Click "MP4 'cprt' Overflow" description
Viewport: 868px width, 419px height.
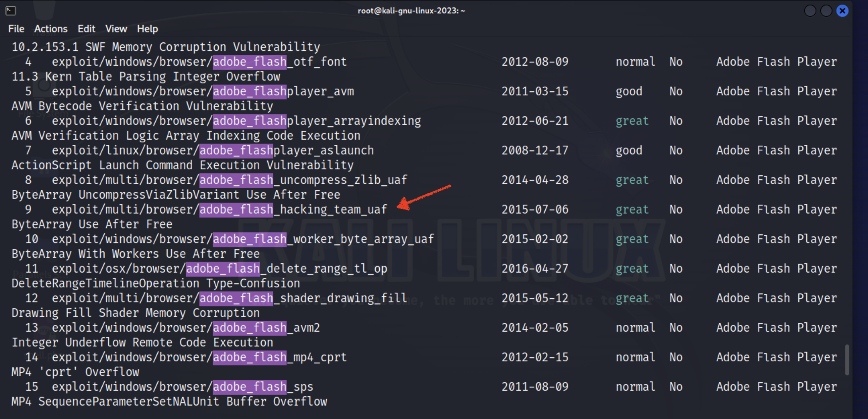(x=75, y=372)
